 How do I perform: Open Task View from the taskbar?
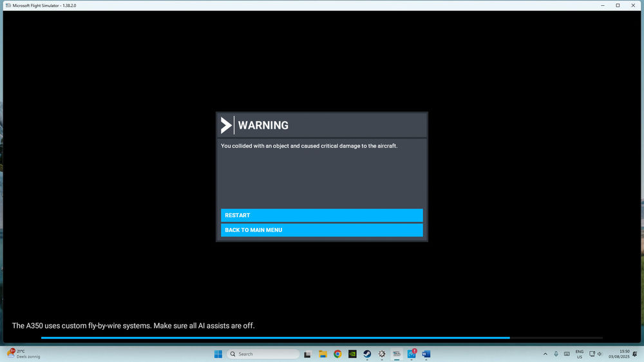click(x=308, y=354)
